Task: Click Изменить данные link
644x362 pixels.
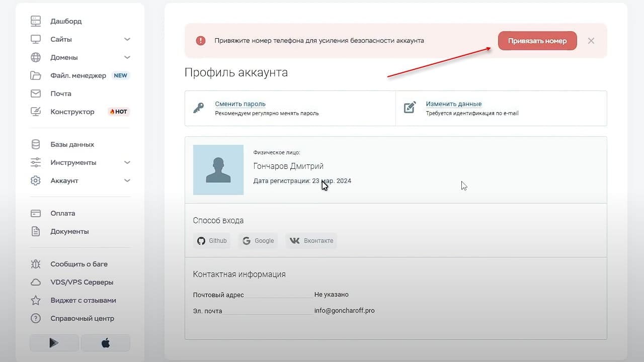Action: (x=454, y=104)
